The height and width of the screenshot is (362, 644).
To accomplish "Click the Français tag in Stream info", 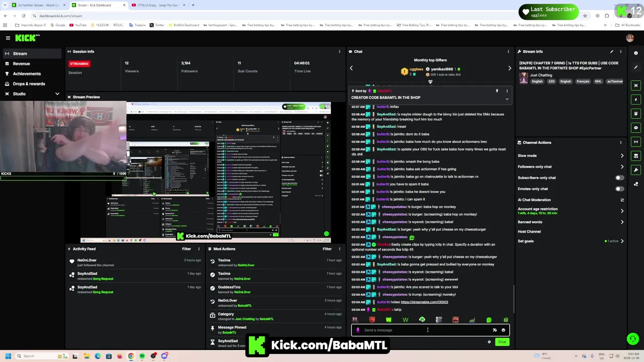I will (583, 81).
